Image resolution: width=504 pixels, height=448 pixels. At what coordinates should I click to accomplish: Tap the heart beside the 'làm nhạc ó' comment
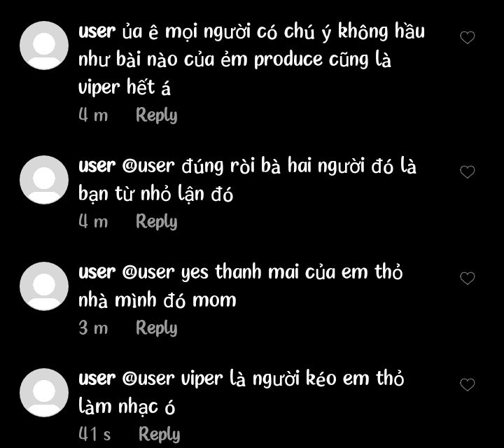coord(468,385)
